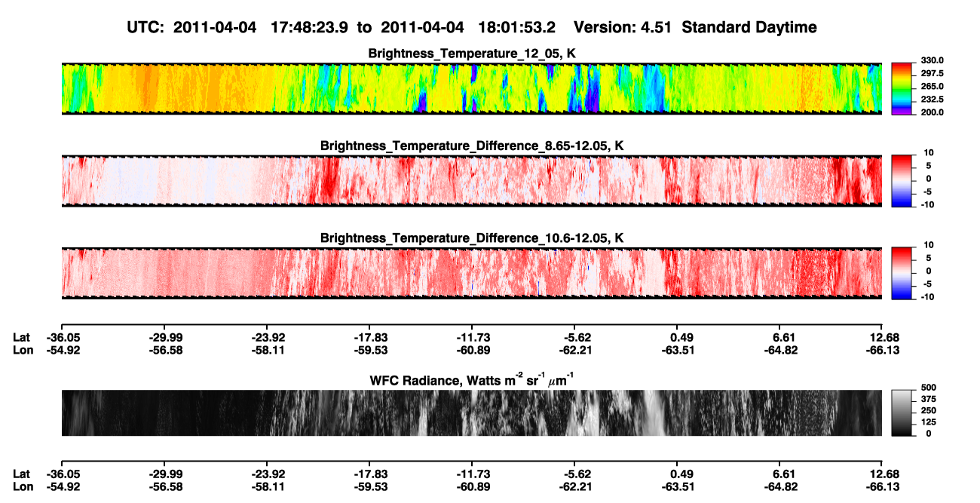This screenshot has height=503, width=980.
Task: Click the 10.6-12.05 difference image strip
Action: tap(471, 274)
